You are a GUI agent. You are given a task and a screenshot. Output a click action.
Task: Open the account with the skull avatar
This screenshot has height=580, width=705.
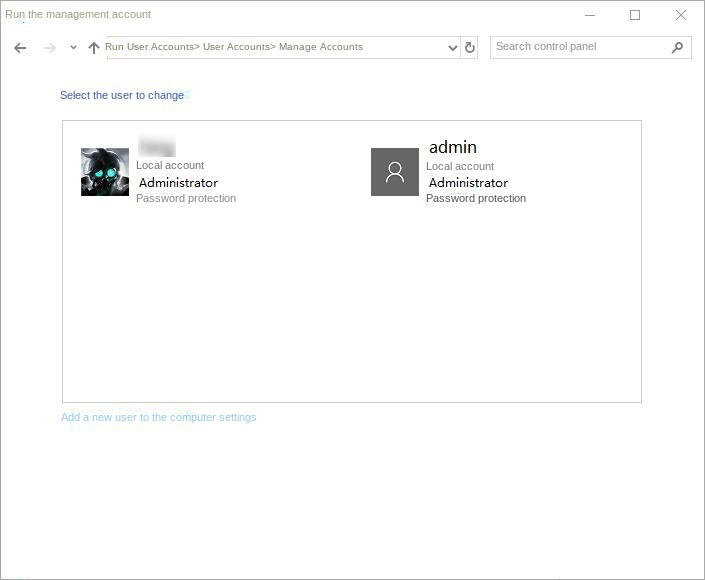click(x=105, y=172)
